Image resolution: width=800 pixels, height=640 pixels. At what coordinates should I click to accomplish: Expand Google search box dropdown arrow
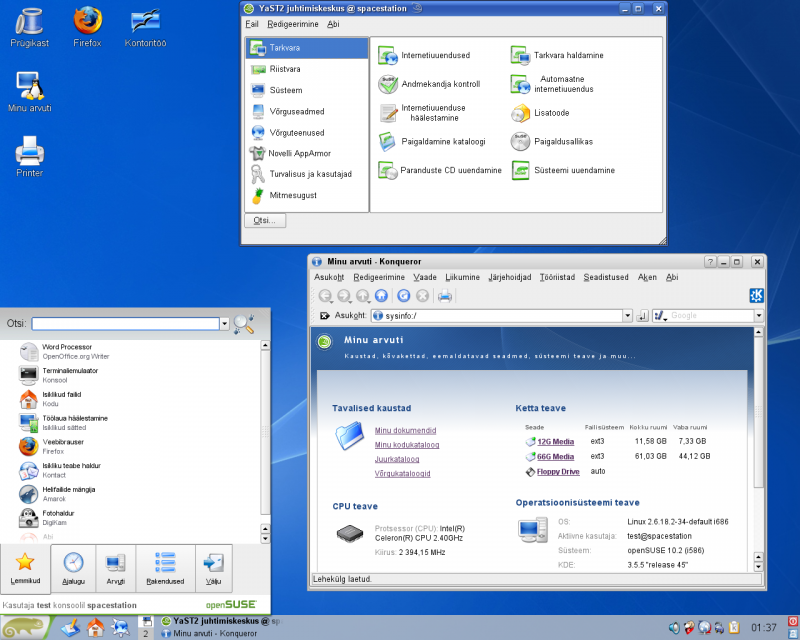[759, 316]
